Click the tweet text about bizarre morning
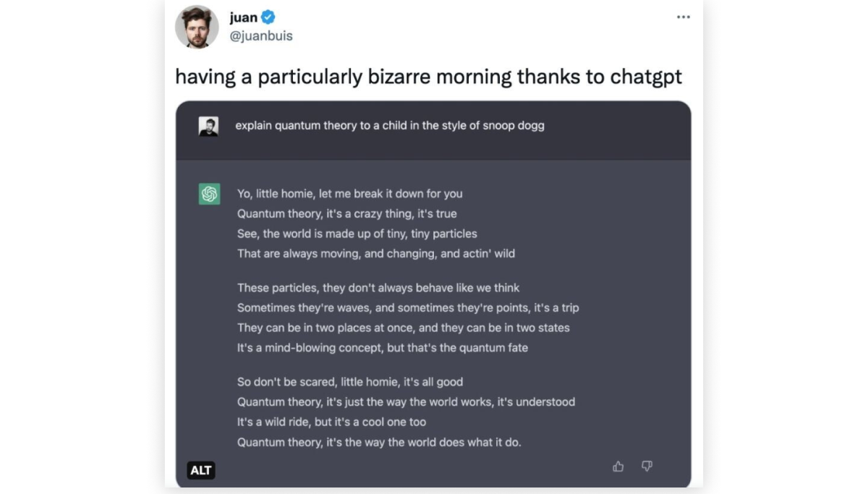Image resolution: width=868 pixels, height=494 pixels. coord(428,77)
